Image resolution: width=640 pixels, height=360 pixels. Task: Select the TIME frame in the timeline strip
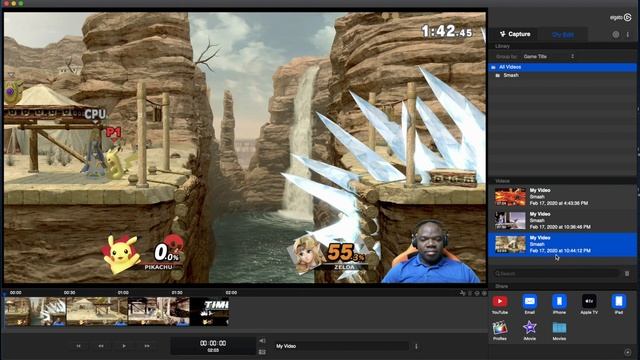[x=209, y=311]
